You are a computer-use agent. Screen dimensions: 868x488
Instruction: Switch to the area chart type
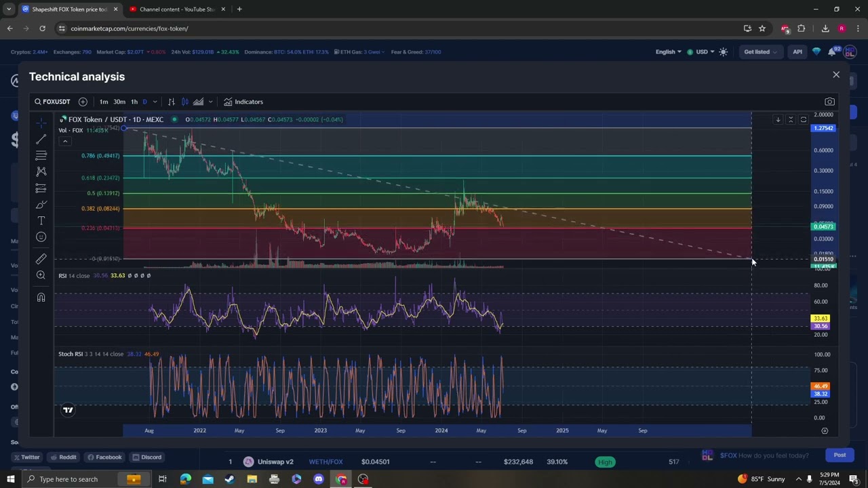[x=198, y=102]
